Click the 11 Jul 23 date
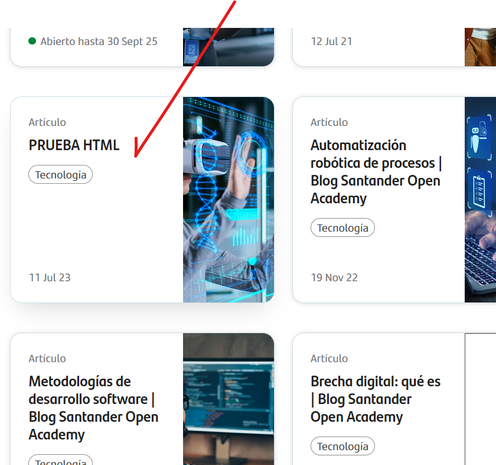This screenshot has width=496, height=465. click(x=50, y=278)
